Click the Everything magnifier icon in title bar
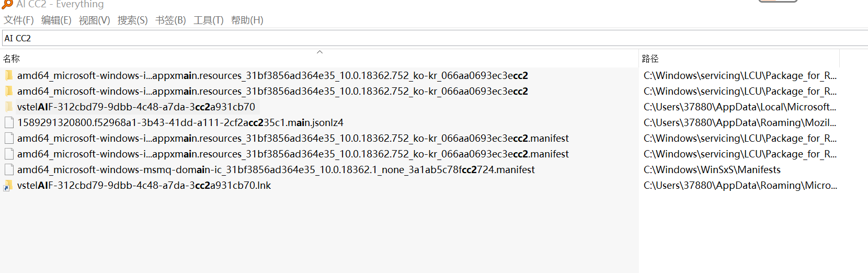This screenshot has height=273, width=868. (x=7, y=4)
